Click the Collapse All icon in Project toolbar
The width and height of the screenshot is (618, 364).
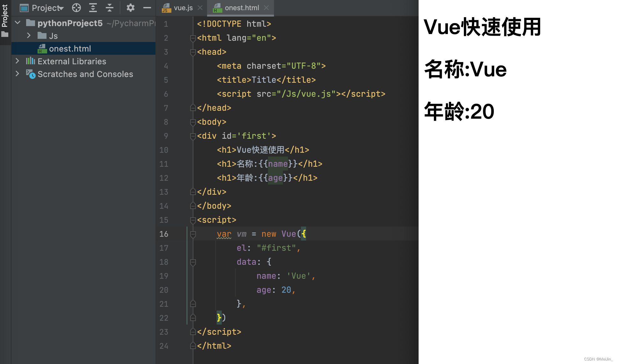point(110,8)
